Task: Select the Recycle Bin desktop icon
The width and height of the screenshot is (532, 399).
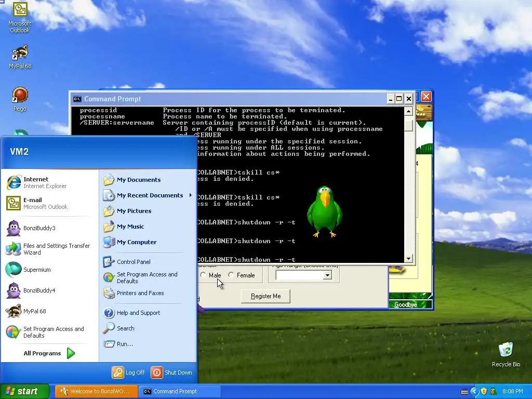Action: 506,354
